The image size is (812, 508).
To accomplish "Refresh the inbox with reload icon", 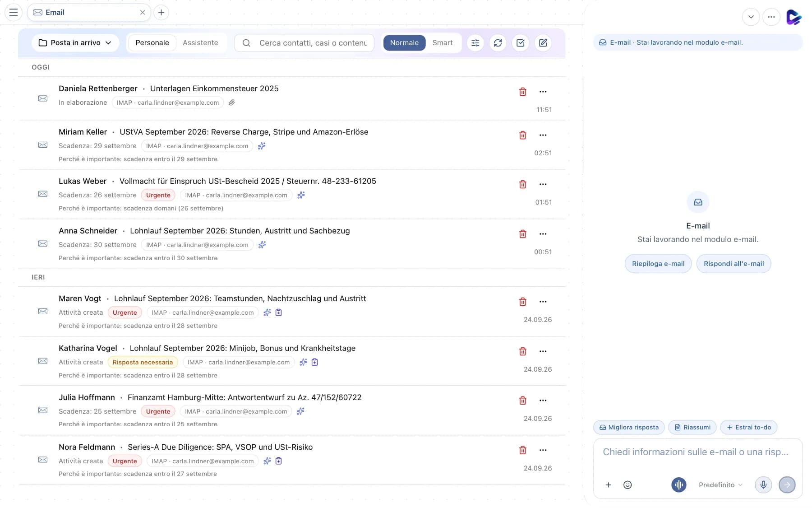I will [498, 43].
